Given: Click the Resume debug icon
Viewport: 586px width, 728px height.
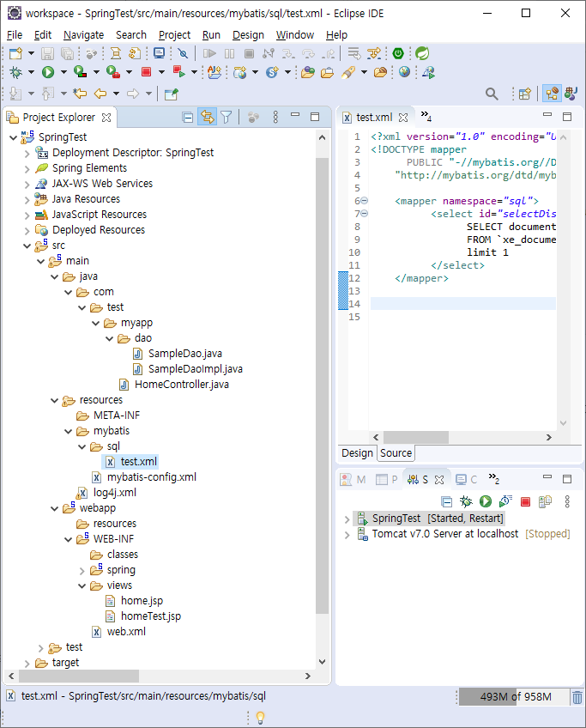Looking at the screenshot, I should (209, 53).
